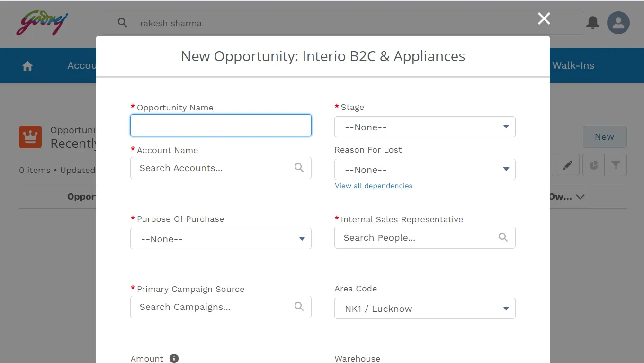644x363 pixels.
Task: Click the pencil edit list icon
Action: click(x=568, y=165)
